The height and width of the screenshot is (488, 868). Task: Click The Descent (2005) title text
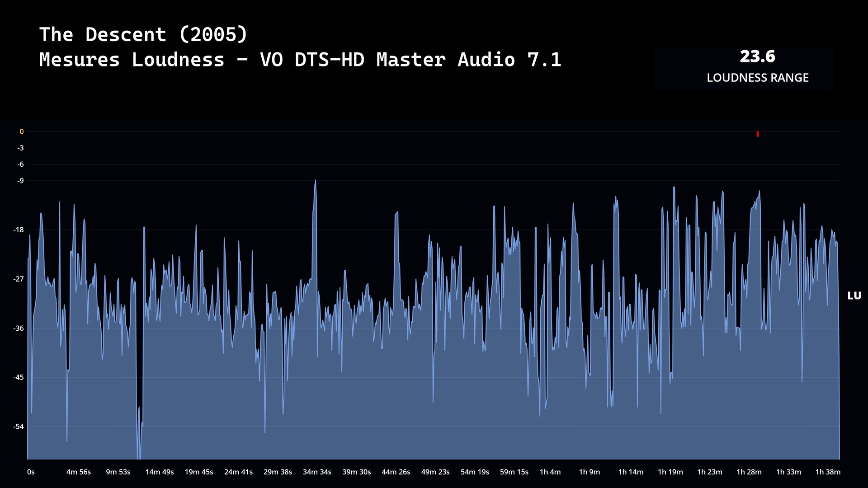pyautogui.click(x=144, y=35)
